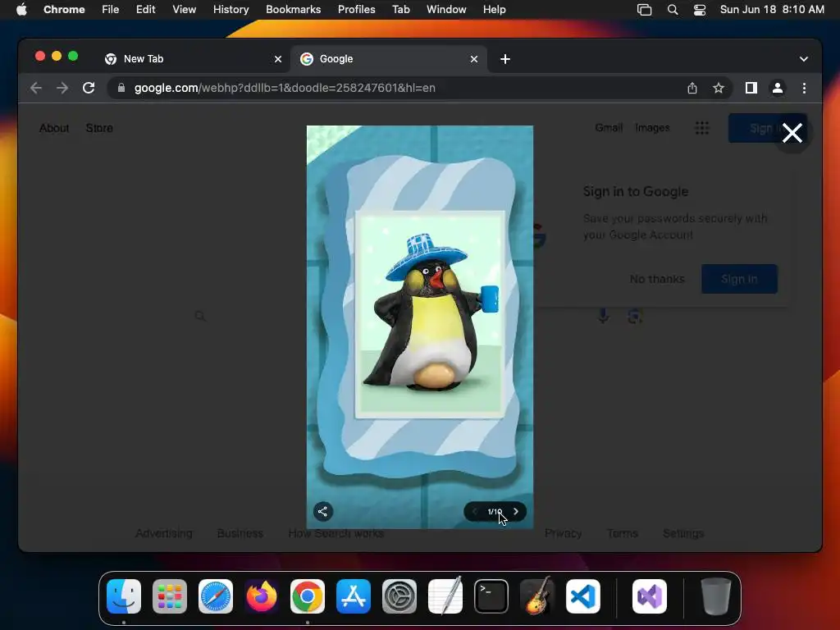Reload the Google page
The width and height of the screenshot is (840, 630).
89,88
